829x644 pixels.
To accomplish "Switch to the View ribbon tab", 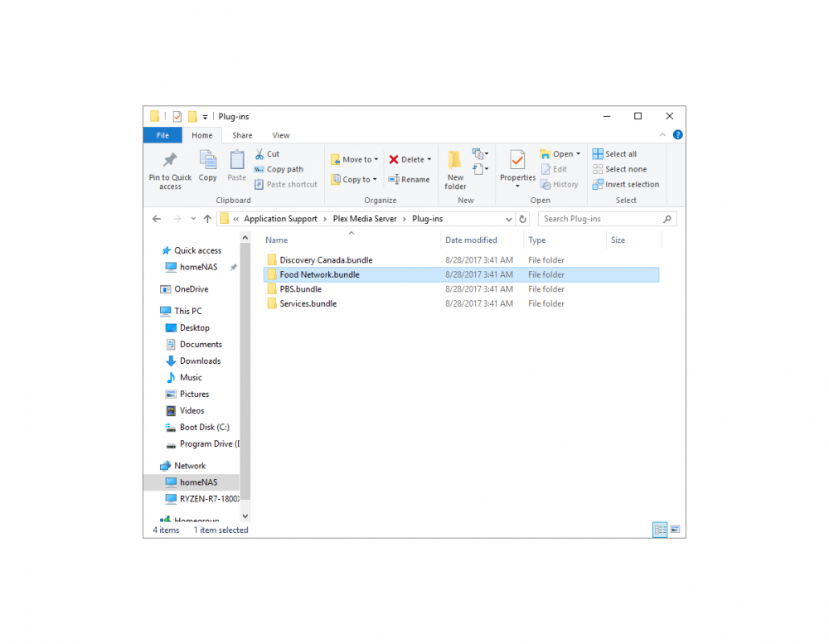I will [281, 135].
